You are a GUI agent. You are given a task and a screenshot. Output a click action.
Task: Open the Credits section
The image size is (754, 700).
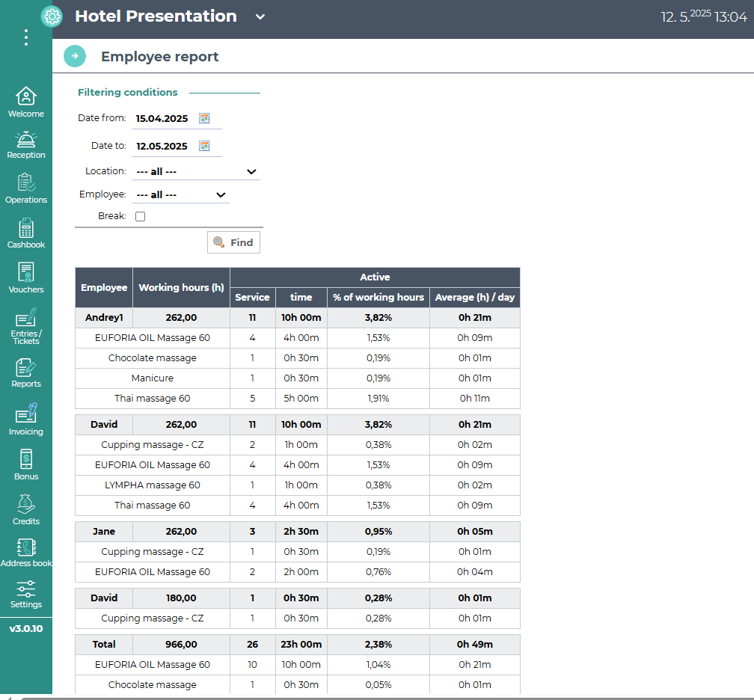[x=26, y=509]
